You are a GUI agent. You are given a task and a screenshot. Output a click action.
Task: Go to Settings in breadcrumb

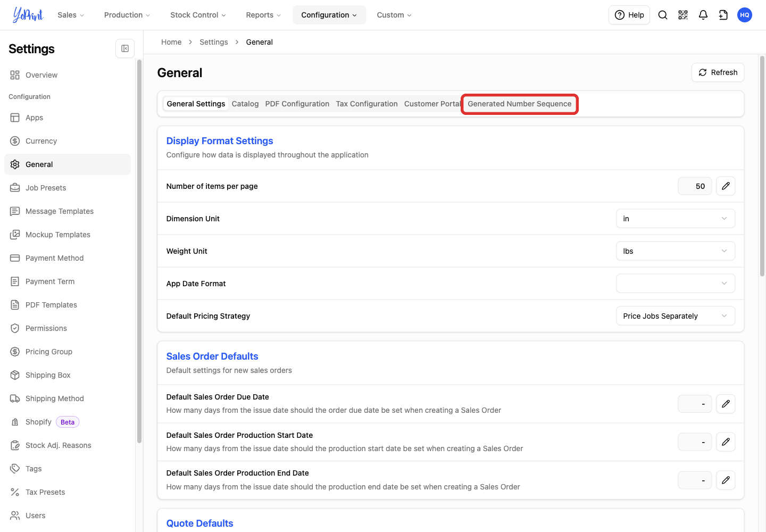[214, 42]
